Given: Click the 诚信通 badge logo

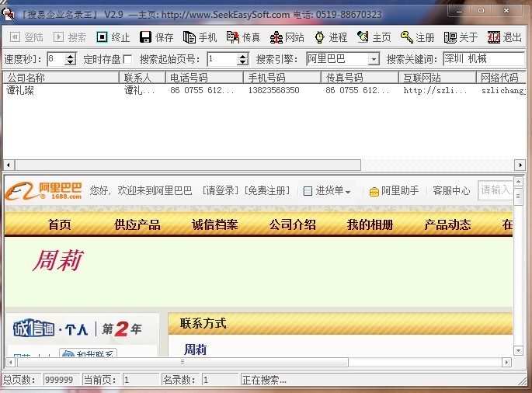Looking at the screenshot, I should tap(33, 328).
